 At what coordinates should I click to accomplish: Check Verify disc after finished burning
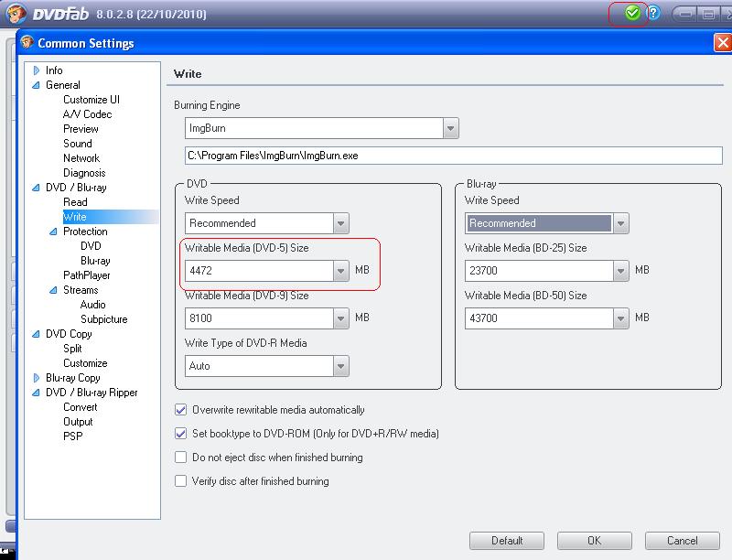180,481
